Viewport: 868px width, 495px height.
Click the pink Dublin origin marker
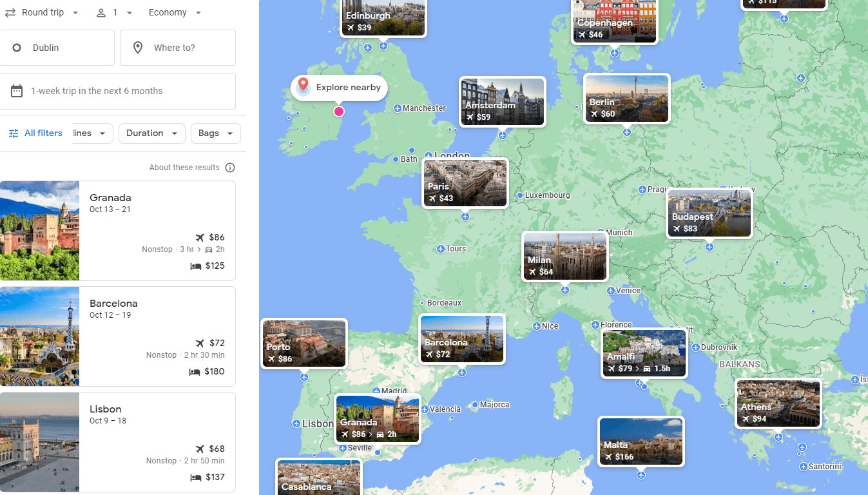339,112
